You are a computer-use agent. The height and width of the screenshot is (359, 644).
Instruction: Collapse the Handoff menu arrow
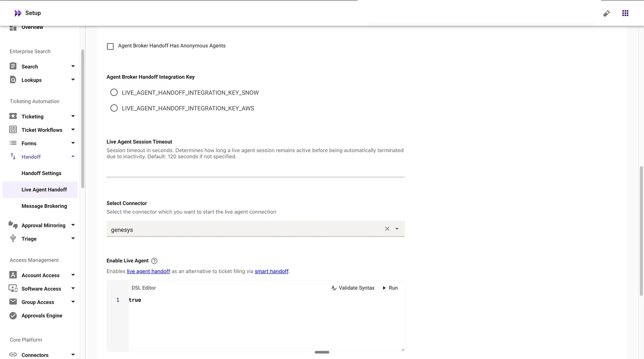pos(73,156)
